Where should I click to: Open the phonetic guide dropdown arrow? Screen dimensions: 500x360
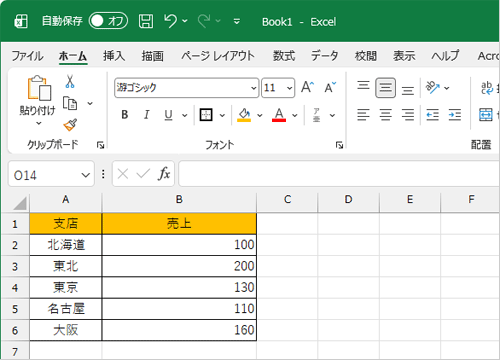[x=332, y=116]
